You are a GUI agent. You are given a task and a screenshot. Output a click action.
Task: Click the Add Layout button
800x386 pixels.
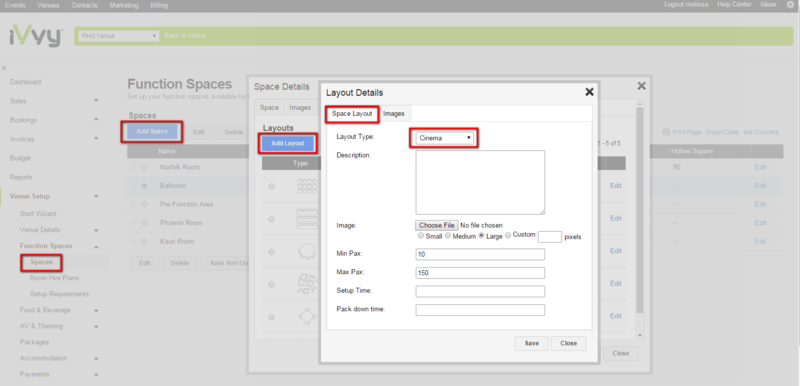click(288, 143)
